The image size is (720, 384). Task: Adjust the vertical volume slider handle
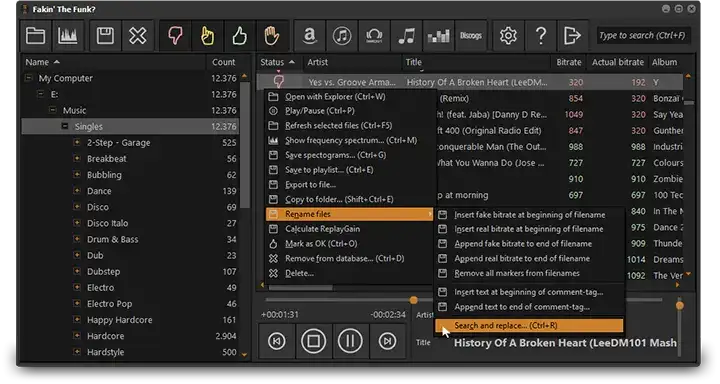(680, 305)
